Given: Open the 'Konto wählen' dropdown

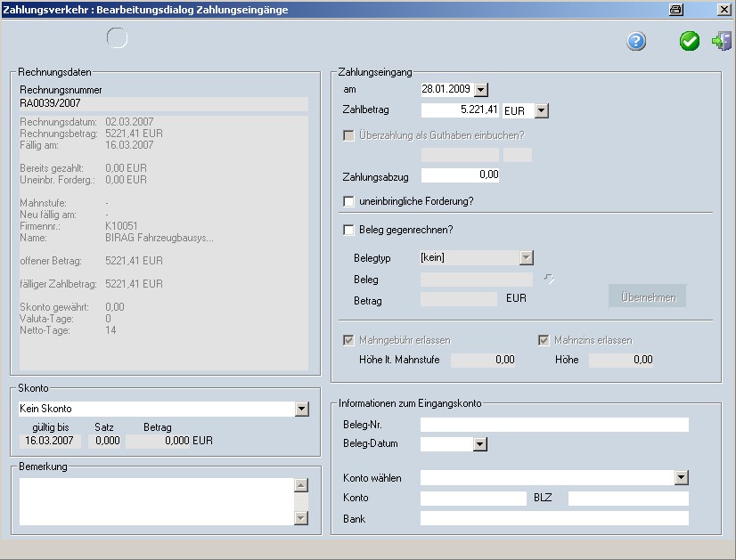Looking at the screenshot, I should tap(682, 478).
